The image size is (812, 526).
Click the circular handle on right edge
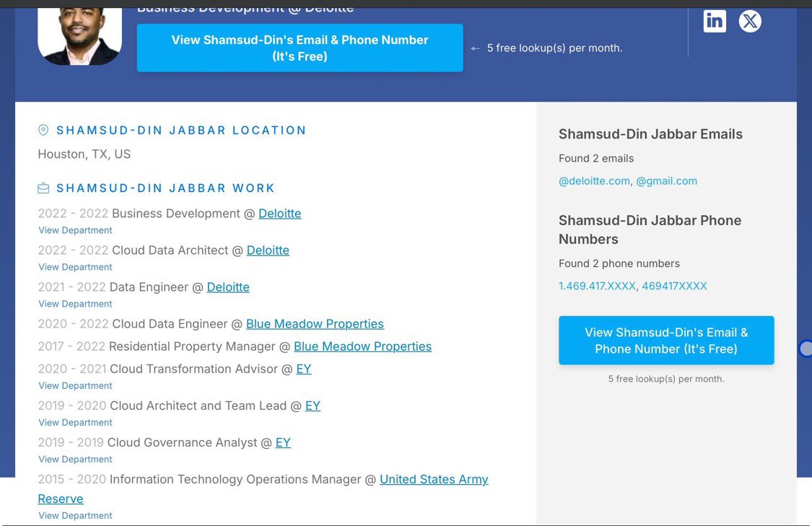806,349
